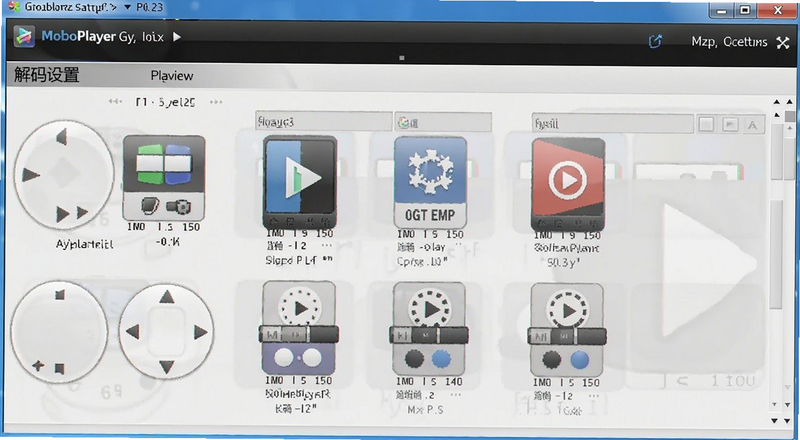
Task: Click the right-pointing play arrow on Ayplaneitl dial
Action: coord(31,175)
